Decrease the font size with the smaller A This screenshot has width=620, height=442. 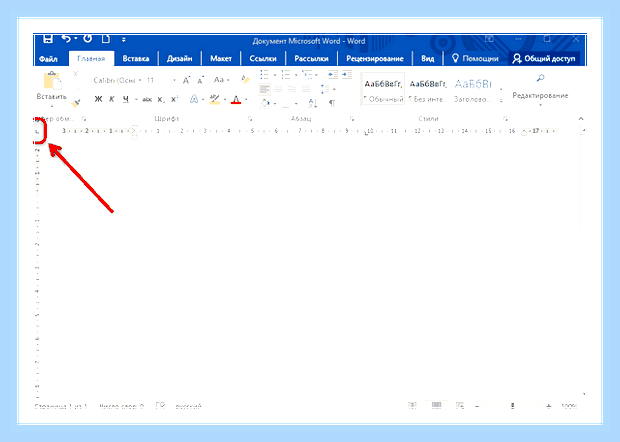pos(201,80)
